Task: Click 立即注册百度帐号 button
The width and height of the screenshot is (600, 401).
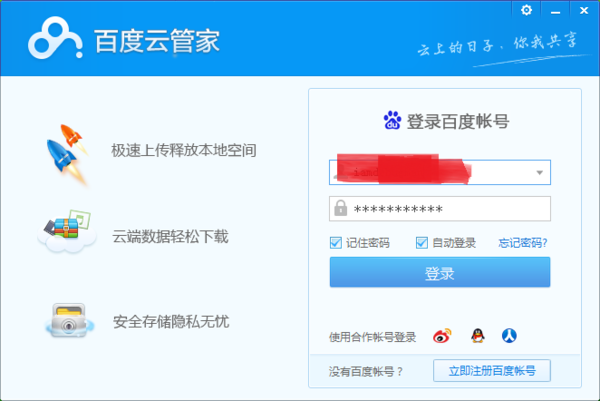Action: (492, 370)
